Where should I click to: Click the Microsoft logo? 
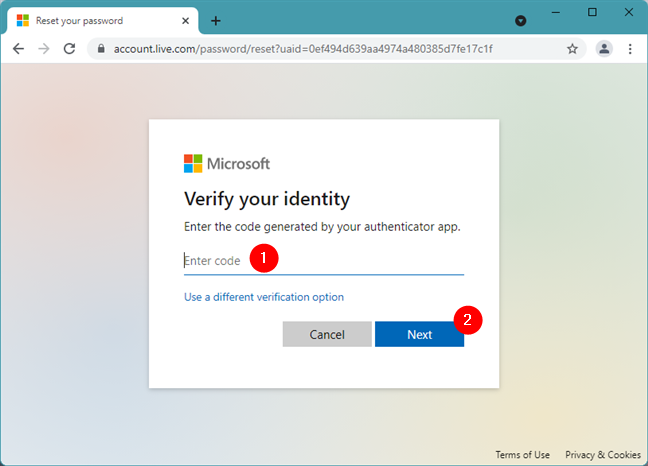(227, 164)
